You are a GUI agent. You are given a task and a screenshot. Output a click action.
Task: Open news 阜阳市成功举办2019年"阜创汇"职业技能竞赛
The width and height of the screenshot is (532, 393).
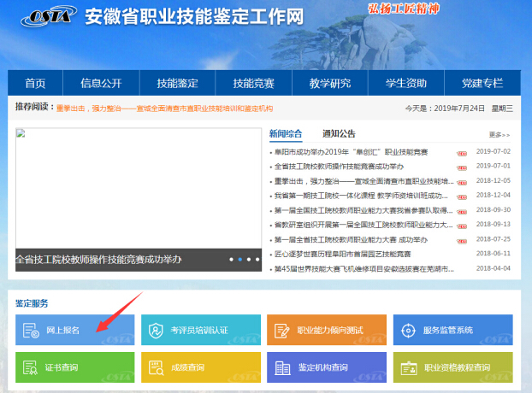[x=351, y=152]
